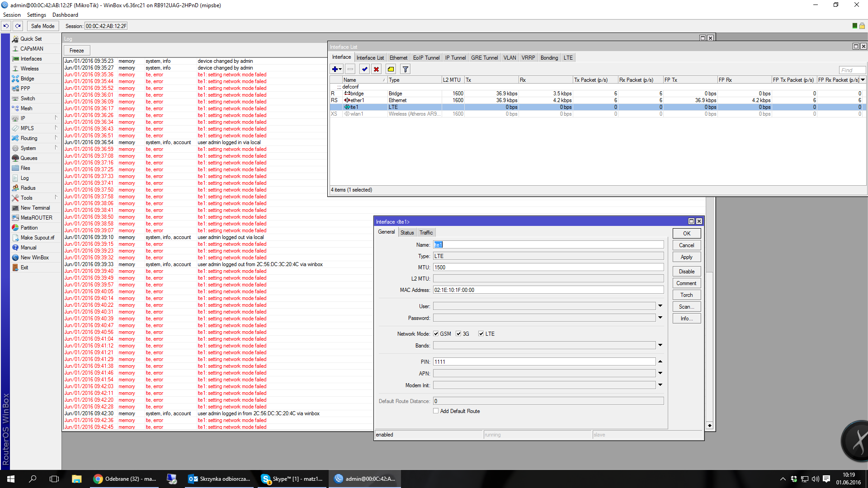
Task: Click Torch button
Action: click(x=686, y=295)
